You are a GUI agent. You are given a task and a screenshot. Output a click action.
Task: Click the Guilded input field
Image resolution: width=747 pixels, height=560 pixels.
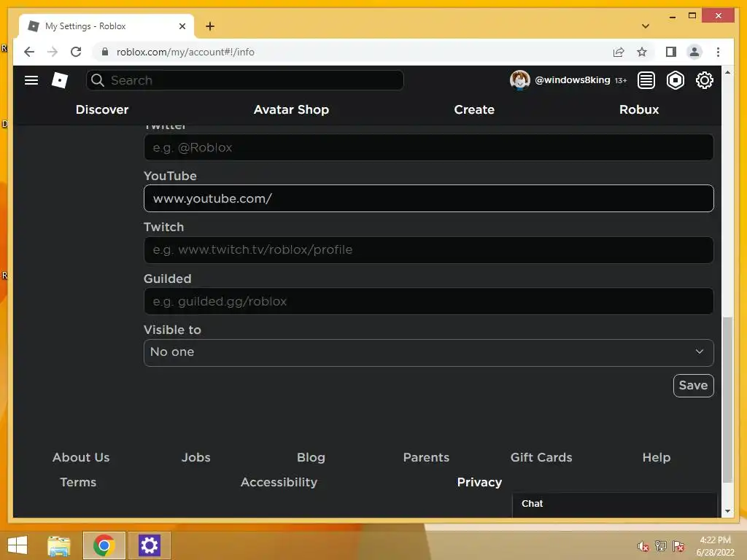428,301
